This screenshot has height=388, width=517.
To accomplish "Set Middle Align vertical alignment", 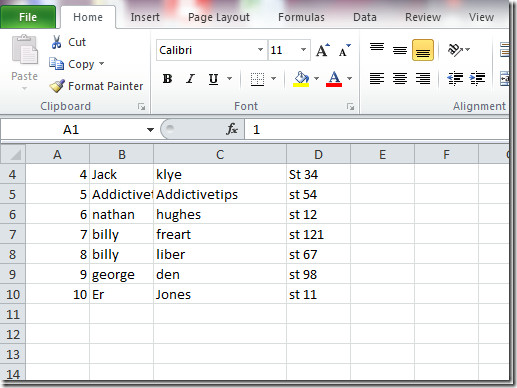I will [x=400, y=50].
